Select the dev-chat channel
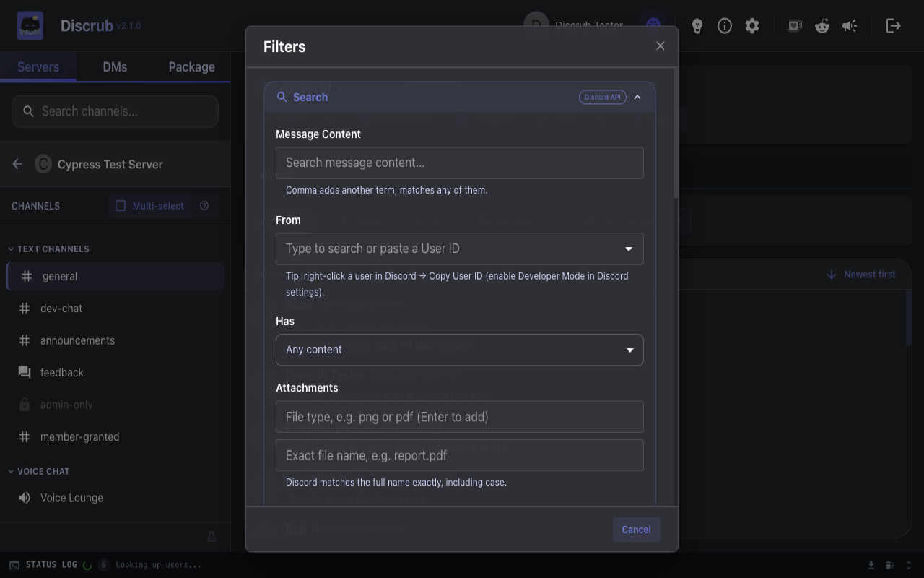 pyautogui.click(x=115, y=309)
